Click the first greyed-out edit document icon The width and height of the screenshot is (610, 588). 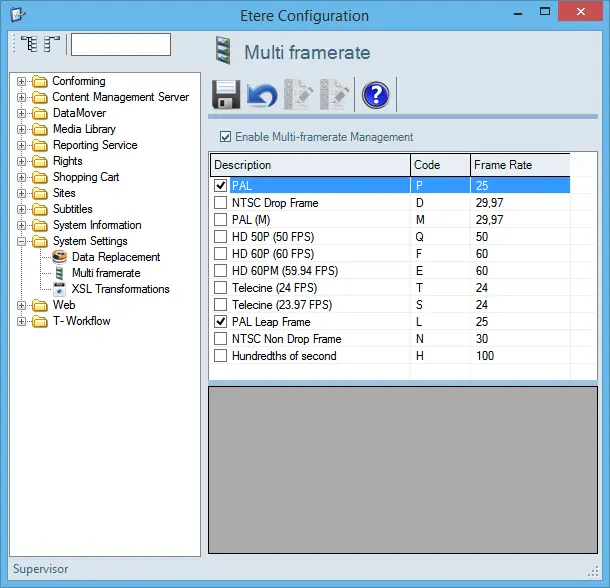(x=299, y=96)
